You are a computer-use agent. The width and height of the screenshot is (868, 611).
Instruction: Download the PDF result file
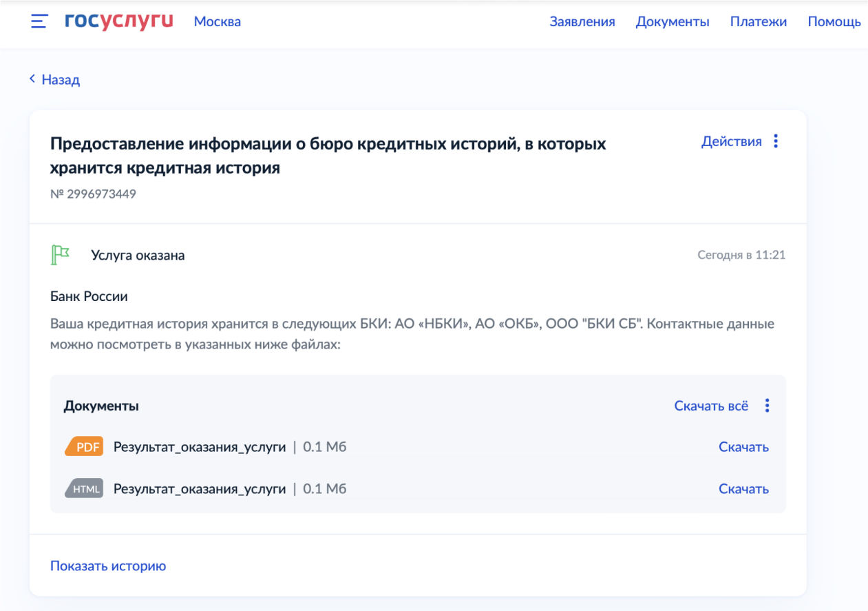(x=743, y=447)
